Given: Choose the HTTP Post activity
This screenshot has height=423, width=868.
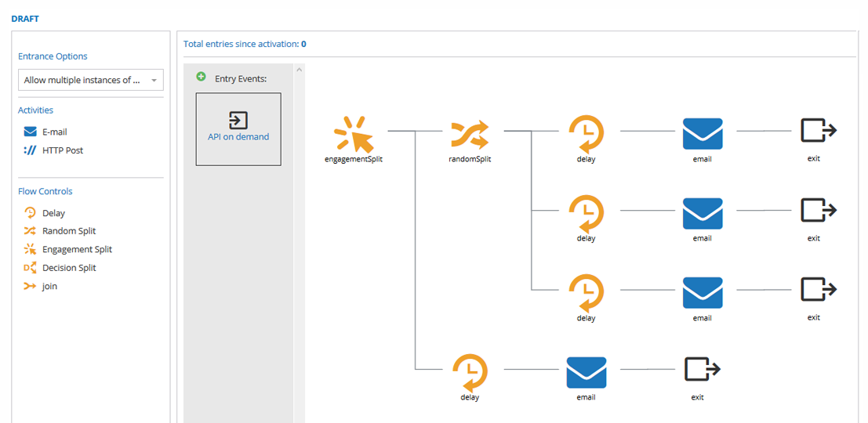Looking at the screenshot, I should point(53,150).
